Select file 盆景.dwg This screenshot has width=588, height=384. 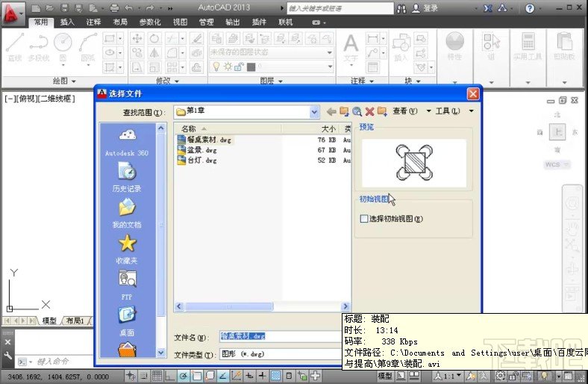197,149
